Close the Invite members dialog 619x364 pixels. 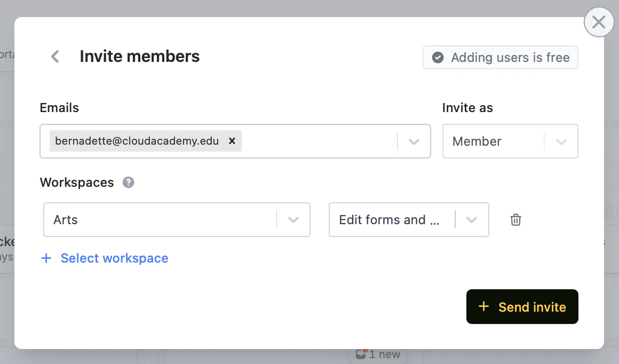(x=599, y=22)
